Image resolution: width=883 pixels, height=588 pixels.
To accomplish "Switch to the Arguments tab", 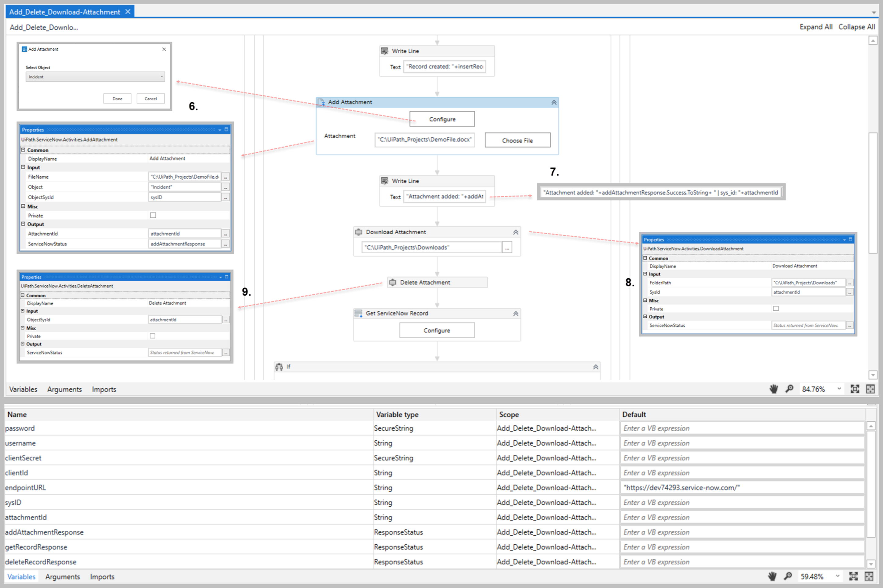I will [65, 389].
